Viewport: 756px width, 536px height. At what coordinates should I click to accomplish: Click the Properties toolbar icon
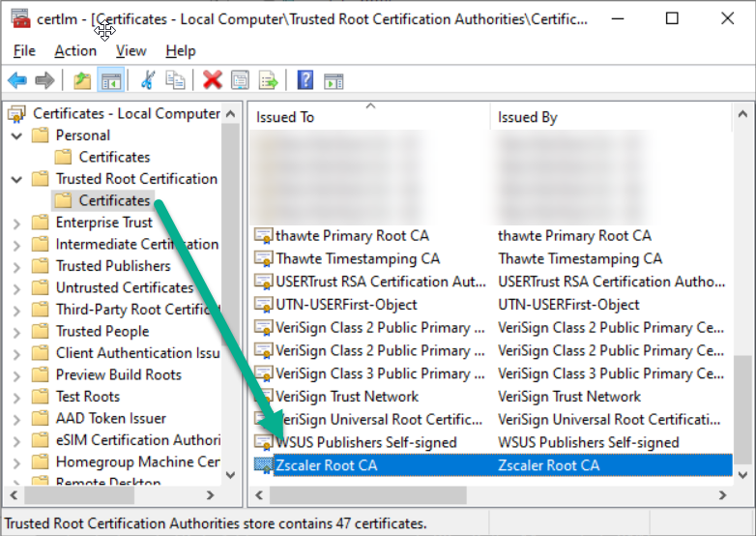coord(240,80)
